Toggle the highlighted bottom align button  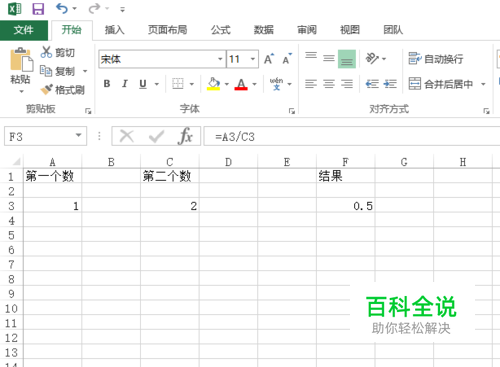click(347, 59)
